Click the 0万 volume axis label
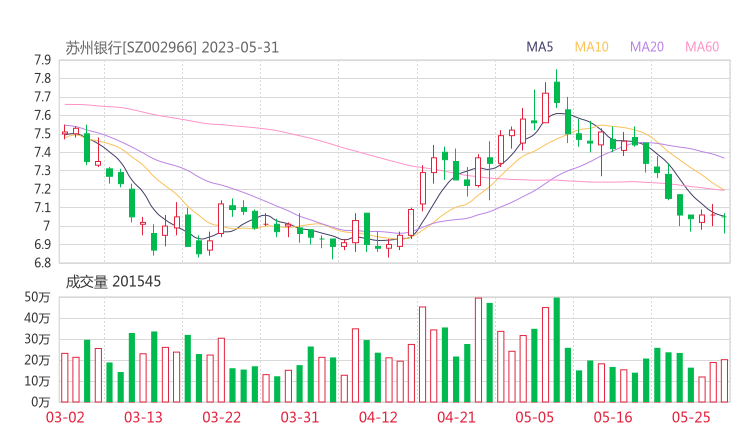The width and height of the screenshot is (740, 440). (41, 402)
